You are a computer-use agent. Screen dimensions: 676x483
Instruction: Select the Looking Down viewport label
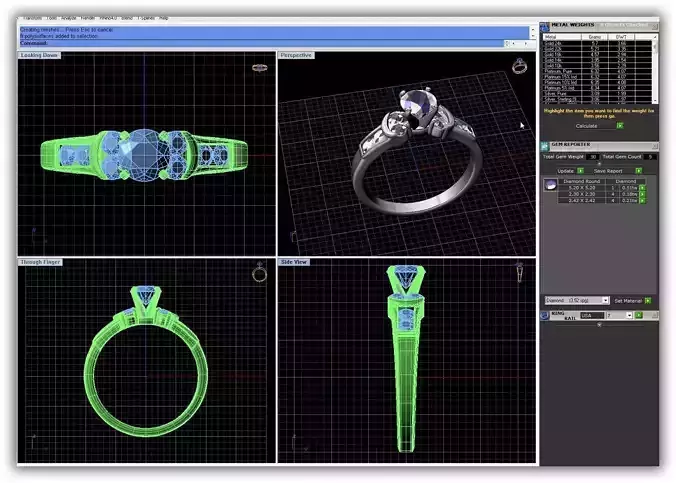tap(39, 55)
